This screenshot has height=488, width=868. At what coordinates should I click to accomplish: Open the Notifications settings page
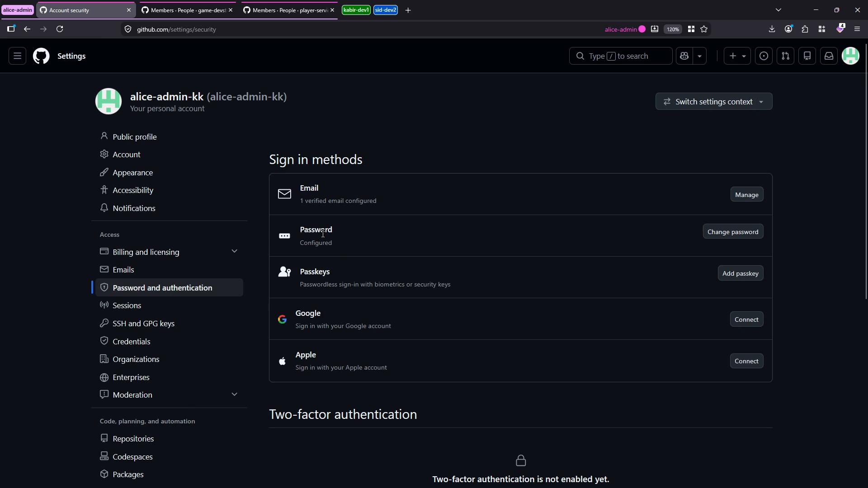point(169,208)
